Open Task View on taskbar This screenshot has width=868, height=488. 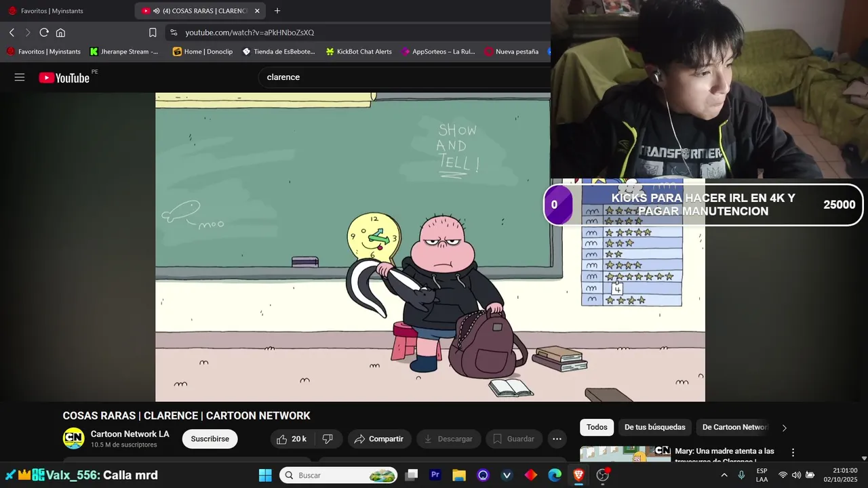[411, 475]
